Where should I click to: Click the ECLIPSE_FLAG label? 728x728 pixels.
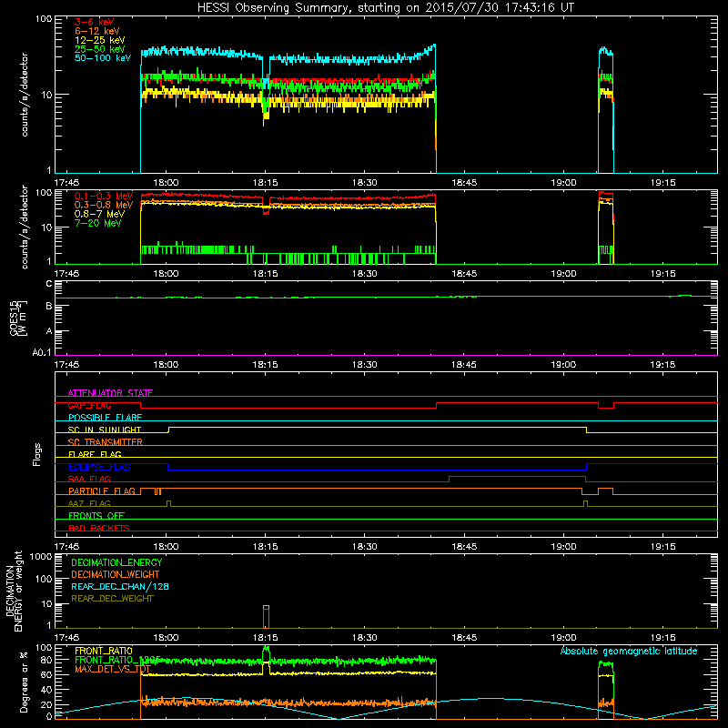click(x=99, y=467)
